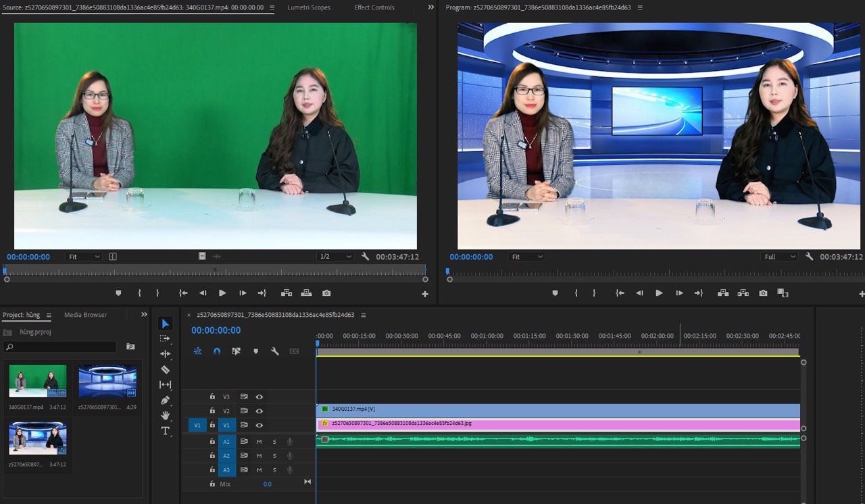Choose the Ripple Edit tool
This screenshot has height=504, width=865.
pyautogui.click(x=165, y=354)
